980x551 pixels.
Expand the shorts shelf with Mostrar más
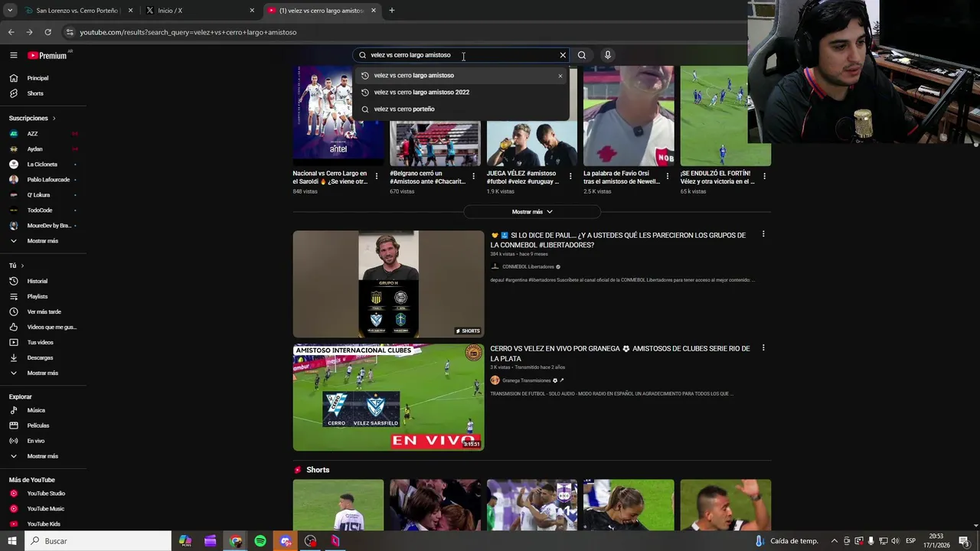(532, 212)
